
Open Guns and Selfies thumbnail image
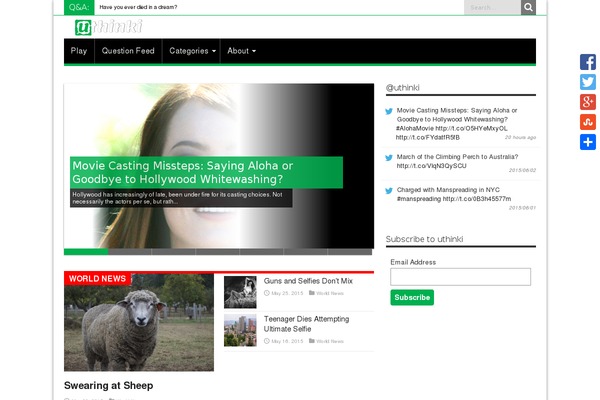click(x=240, y=292)
